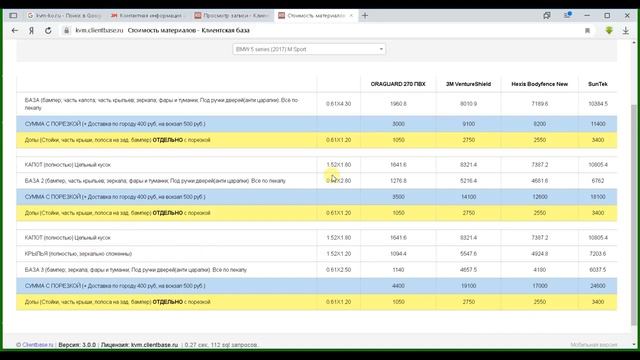Viewport: 640px width, 360px height.
Task: Select the sum value 19100
Action: [x=469, y=286]
